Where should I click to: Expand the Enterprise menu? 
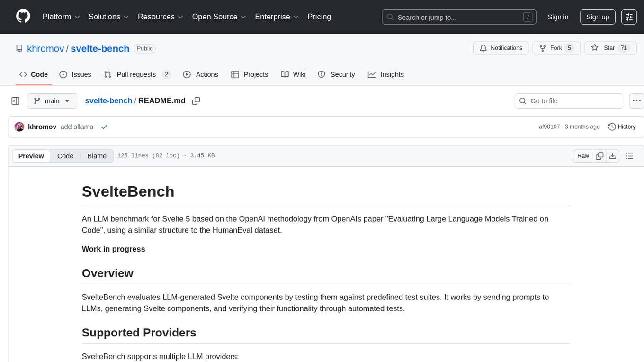click(x=277, y=17)
